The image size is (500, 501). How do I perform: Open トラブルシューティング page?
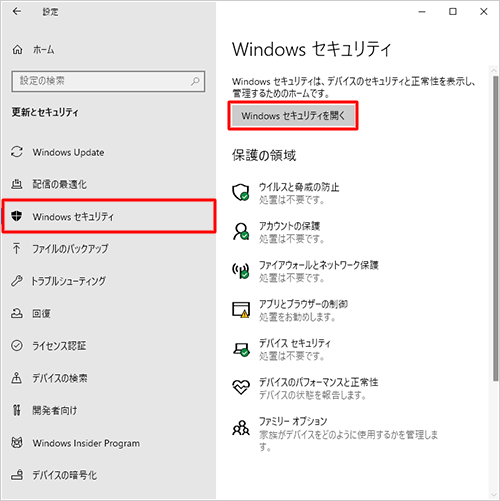pos(109,281)
